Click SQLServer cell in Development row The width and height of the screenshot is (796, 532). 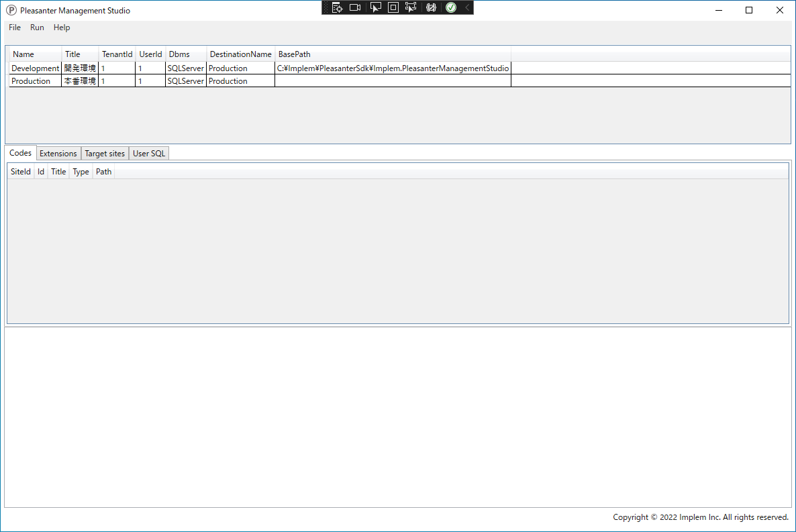coord(186,68)
